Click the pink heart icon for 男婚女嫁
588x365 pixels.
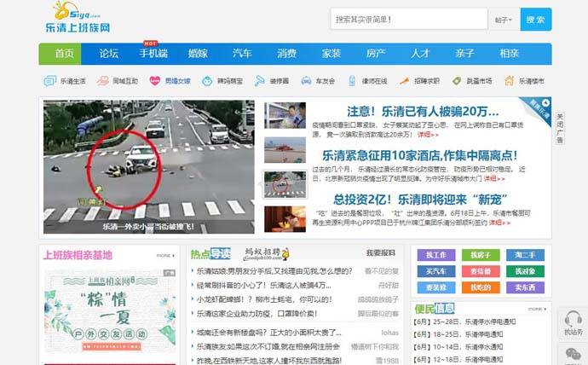coord(154,81)
